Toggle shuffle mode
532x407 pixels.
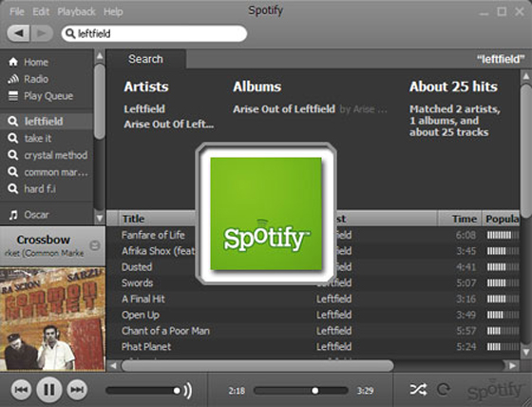pyautogui.click(x=418, y=390)
